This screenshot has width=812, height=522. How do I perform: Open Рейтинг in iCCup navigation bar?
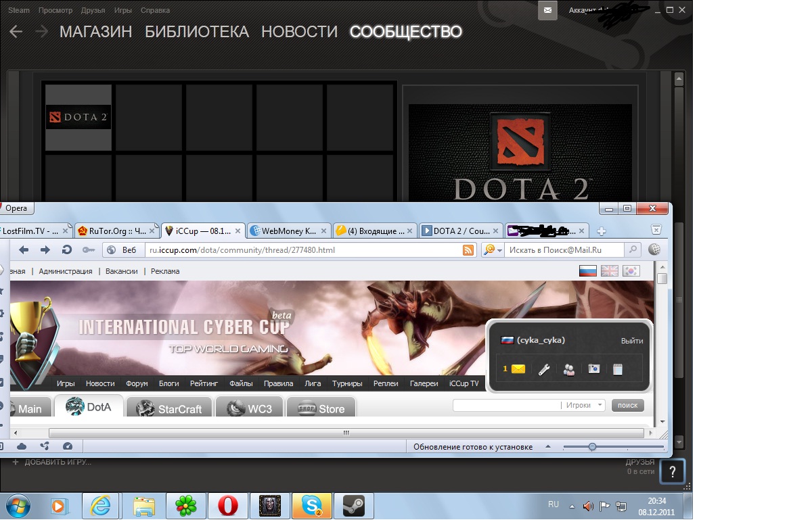pyautogui.click(x=204, y=383)
